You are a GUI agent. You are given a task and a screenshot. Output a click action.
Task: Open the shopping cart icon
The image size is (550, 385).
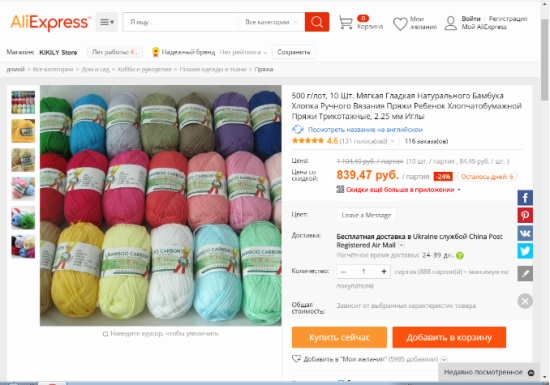click(346, 22)
